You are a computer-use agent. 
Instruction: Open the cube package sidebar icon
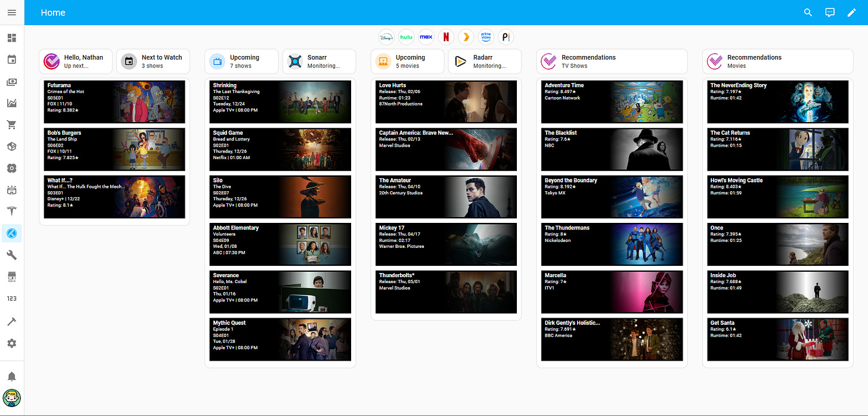point(12,147)
